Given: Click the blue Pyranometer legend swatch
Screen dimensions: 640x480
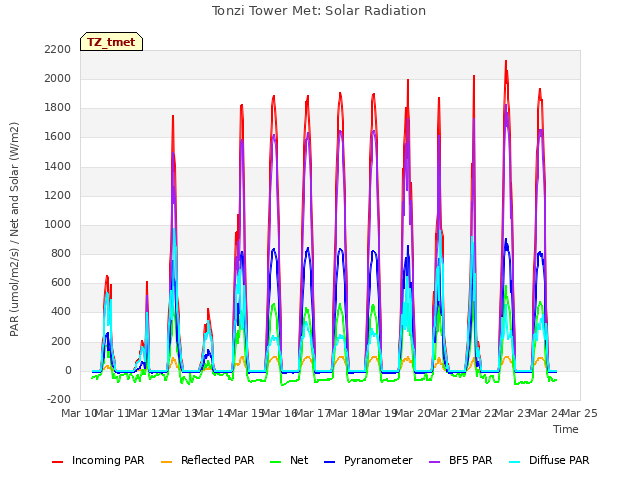Looking at the screenshot, I should point(329,462).
